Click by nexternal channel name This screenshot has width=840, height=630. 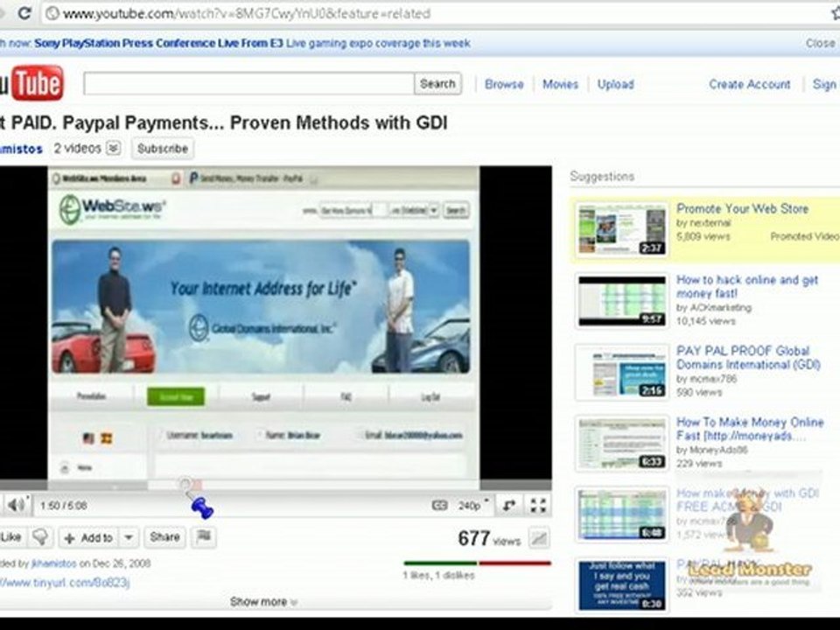(x=703, y=222)
